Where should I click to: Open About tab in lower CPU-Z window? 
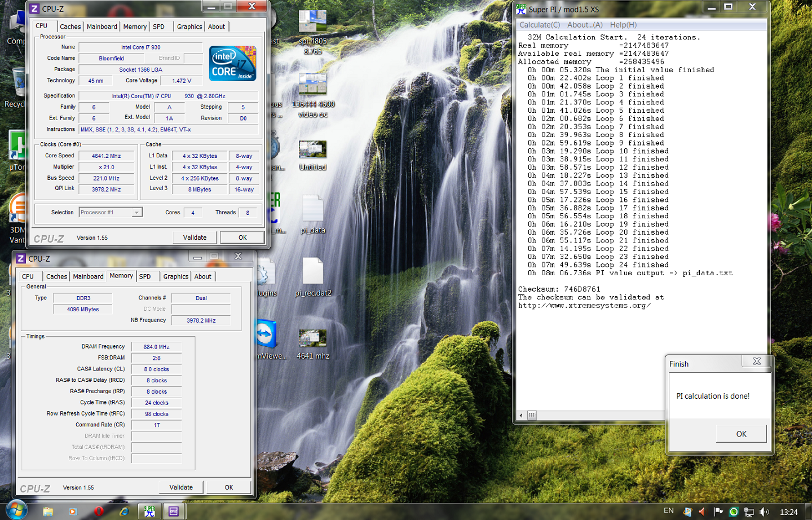(x=203, y=276)
